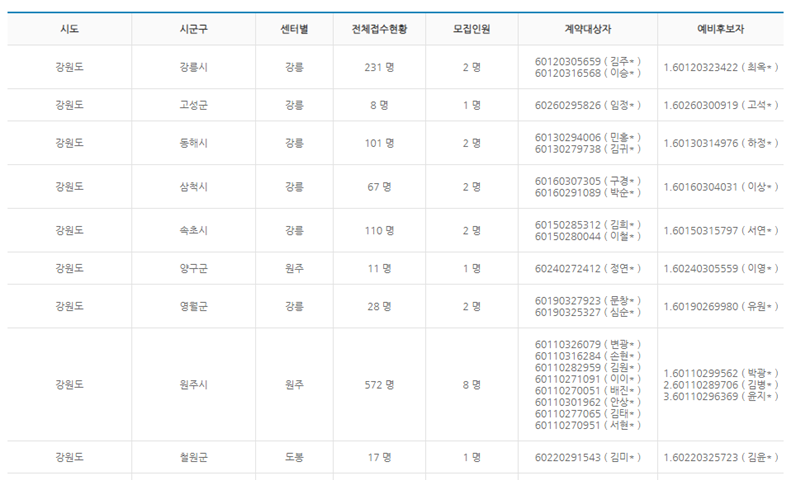Click the 예비후보자 column header

point(720,29)
